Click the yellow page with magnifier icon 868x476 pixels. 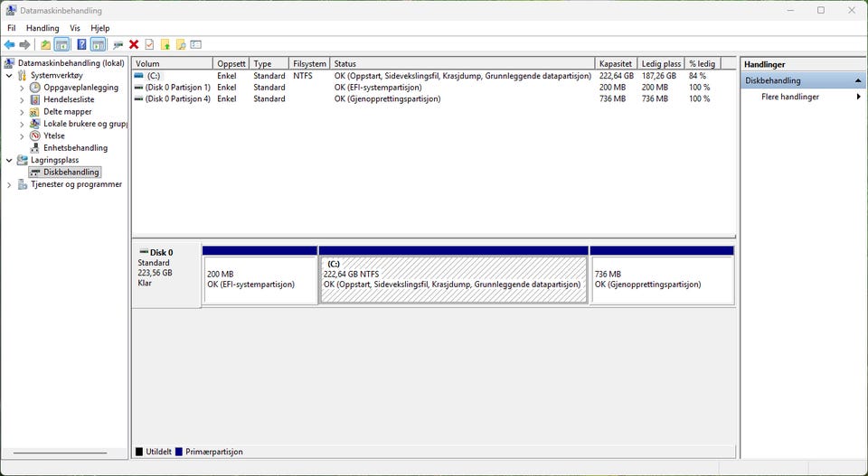coord(181,45)
